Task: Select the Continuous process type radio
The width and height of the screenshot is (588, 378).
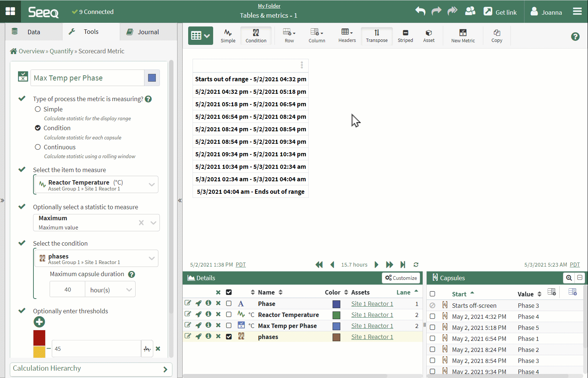Action: (x=38, y=147)
